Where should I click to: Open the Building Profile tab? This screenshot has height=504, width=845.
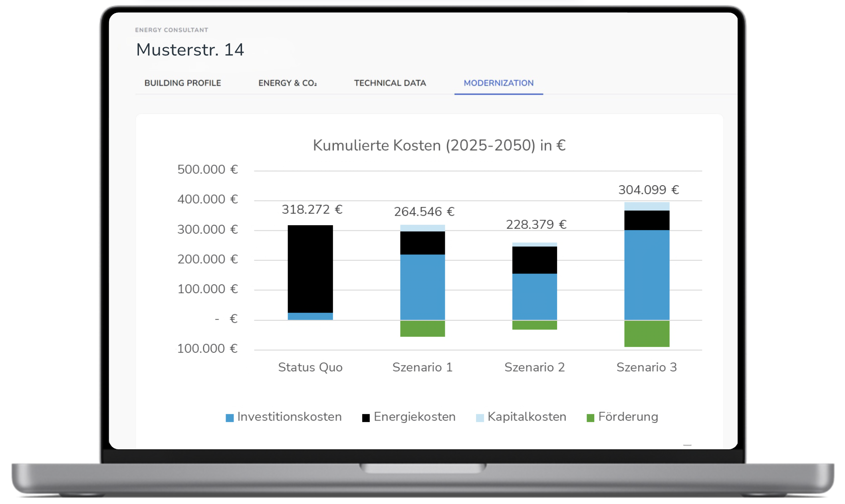[x=182, y=83]
